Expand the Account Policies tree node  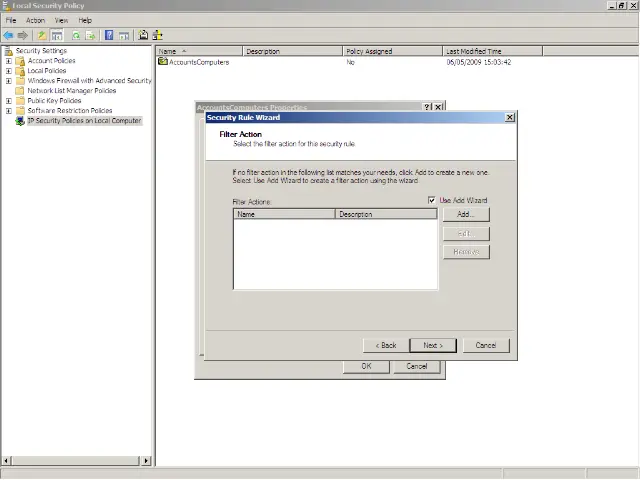(9, 61)
